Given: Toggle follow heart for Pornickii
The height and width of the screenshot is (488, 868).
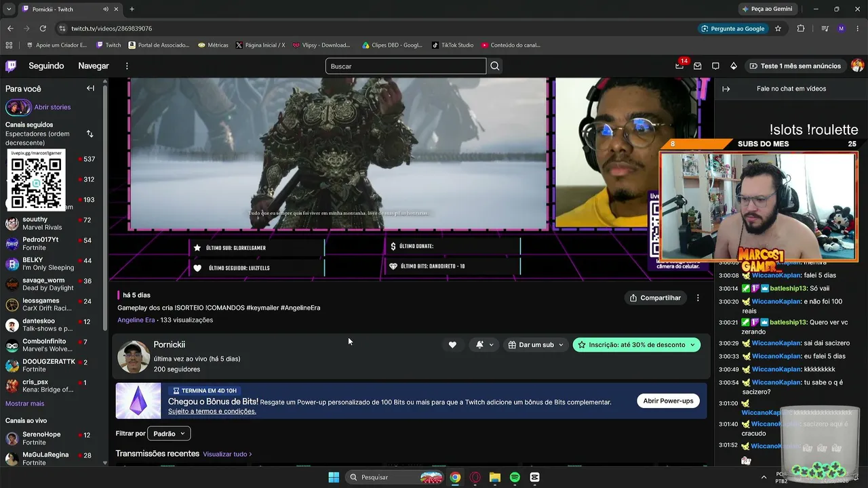Looking at the screenshot, I should click(x=452, y=345).
